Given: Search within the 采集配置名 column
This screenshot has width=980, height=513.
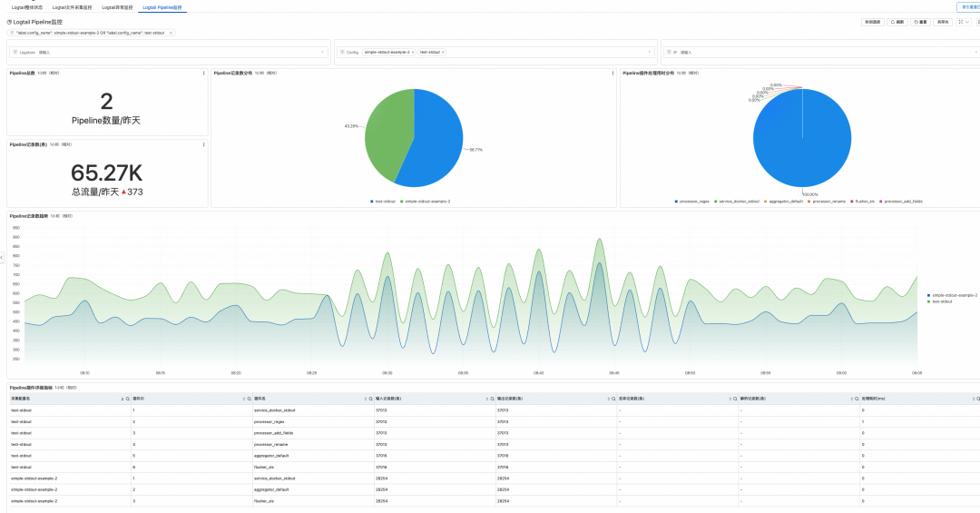Looking at the screenshot, I should (128, 399).
